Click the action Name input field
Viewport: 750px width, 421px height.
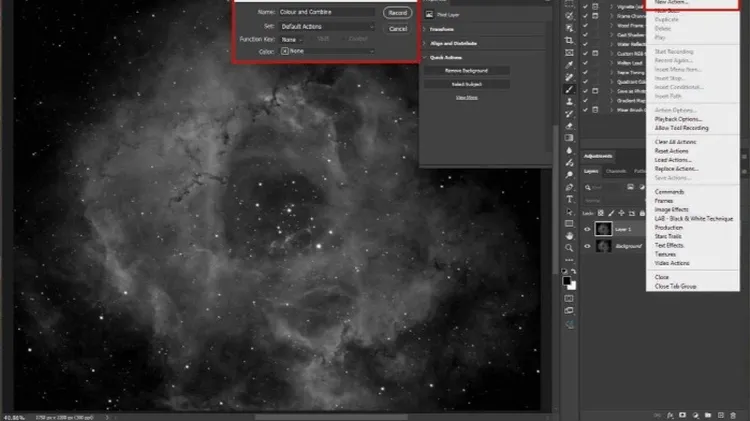point(328,13)
